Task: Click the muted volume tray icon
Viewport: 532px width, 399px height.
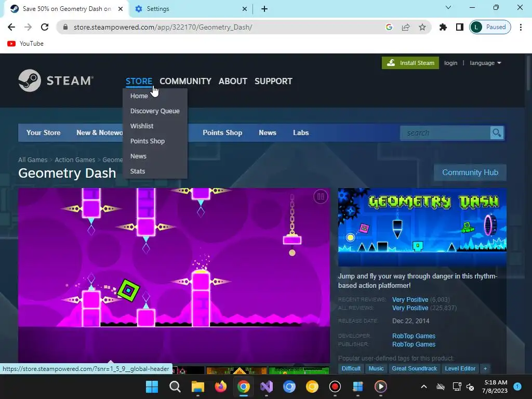Action: click(470, 387)
